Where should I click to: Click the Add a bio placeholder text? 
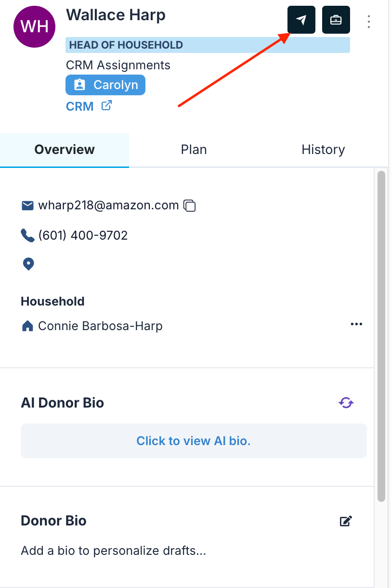click(114, 551)
